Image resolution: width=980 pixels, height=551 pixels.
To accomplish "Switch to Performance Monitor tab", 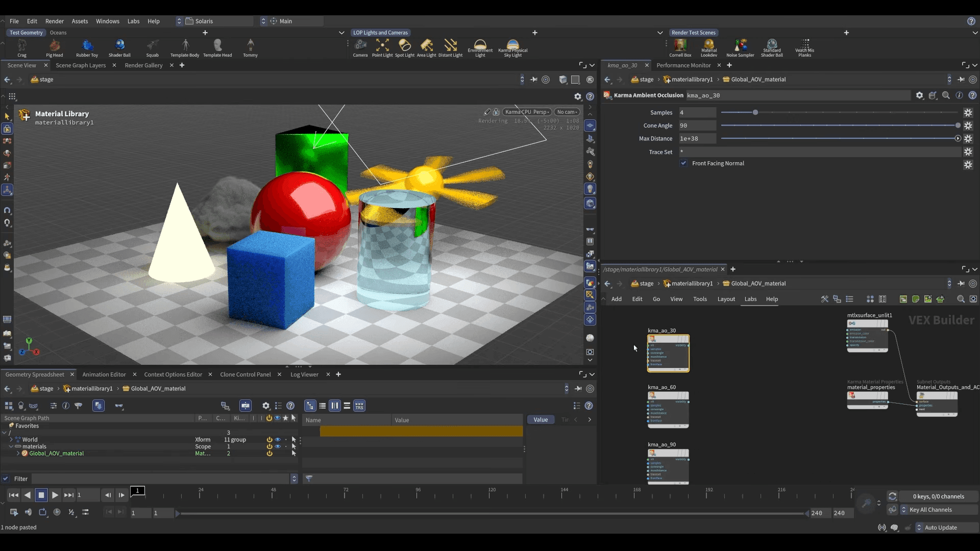I will pos(683,65).
